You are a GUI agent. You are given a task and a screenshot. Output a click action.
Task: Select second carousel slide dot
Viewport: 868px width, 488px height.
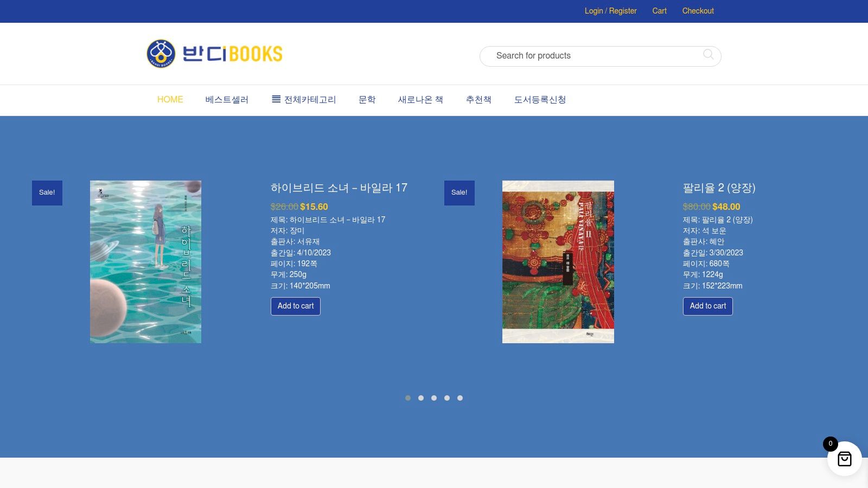tap(421, 398)
